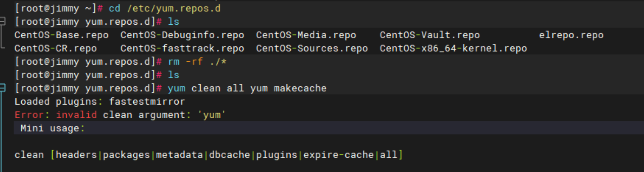This screenshot has width=644, height=172.
Task: Click the Mini usage: highlighted line
Action: (x=329, y=128)
